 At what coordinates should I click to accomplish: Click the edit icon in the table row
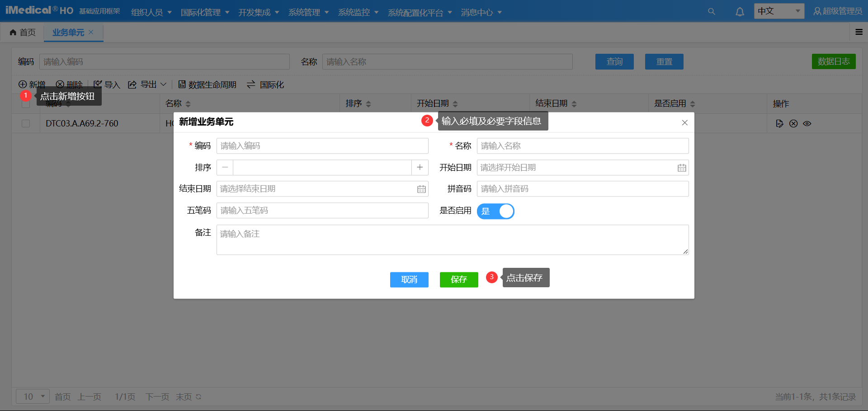(x=779, y=123)
